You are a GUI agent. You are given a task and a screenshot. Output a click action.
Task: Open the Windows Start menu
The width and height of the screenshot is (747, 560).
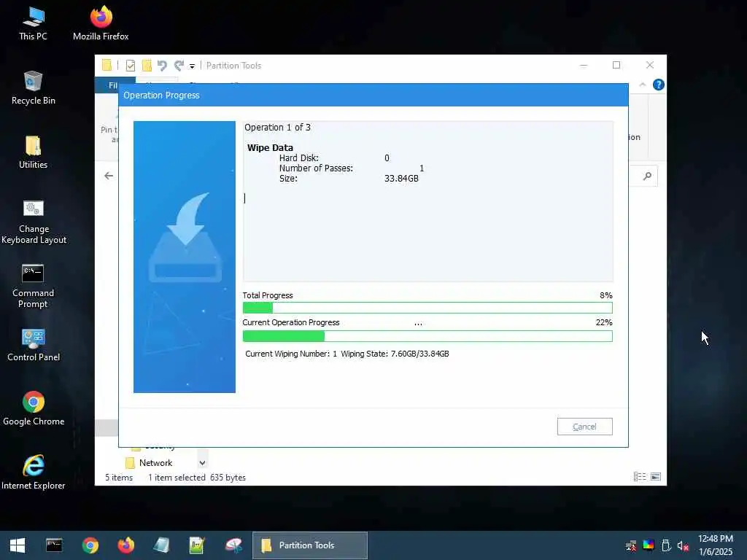18,545
